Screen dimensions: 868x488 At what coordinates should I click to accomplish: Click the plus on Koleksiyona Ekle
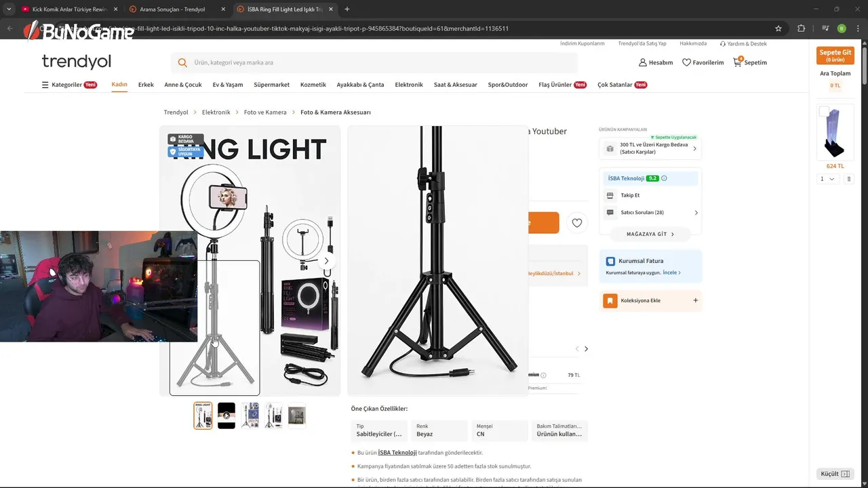(x=695, y=300)
